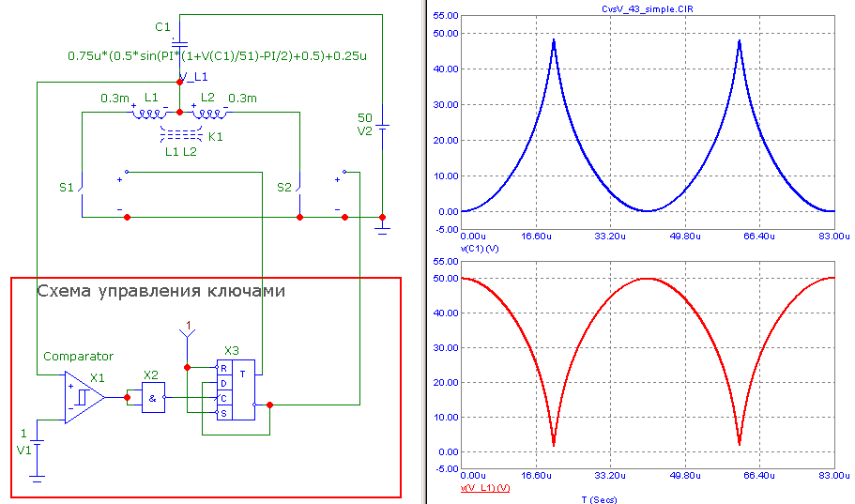
Task: Click ground symbol beside V2
Action: (382, 225)
